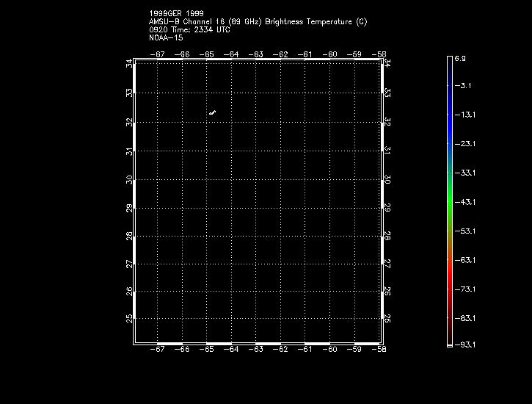Click the -64 longitude label on top axis
The height and width of the screenshot is (404, 532).
(232, 54)
